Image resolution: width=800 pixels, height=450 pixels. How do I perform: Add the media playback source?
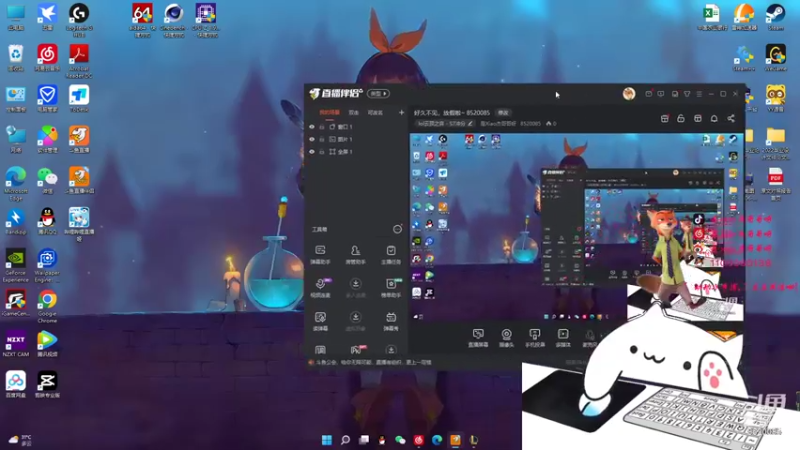coord(563,338)
